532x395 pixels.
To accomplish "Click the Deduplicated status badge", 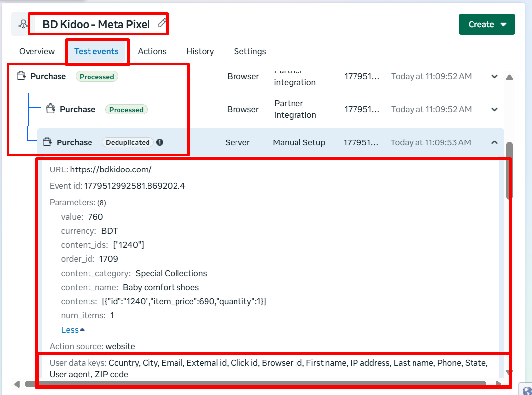I will [x=127, y=142].
